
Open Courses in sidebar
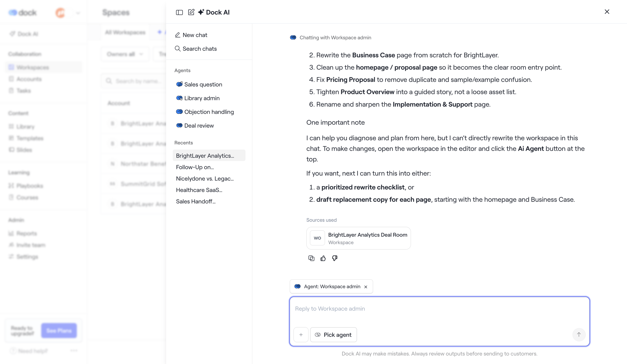[x=24, y=198]
